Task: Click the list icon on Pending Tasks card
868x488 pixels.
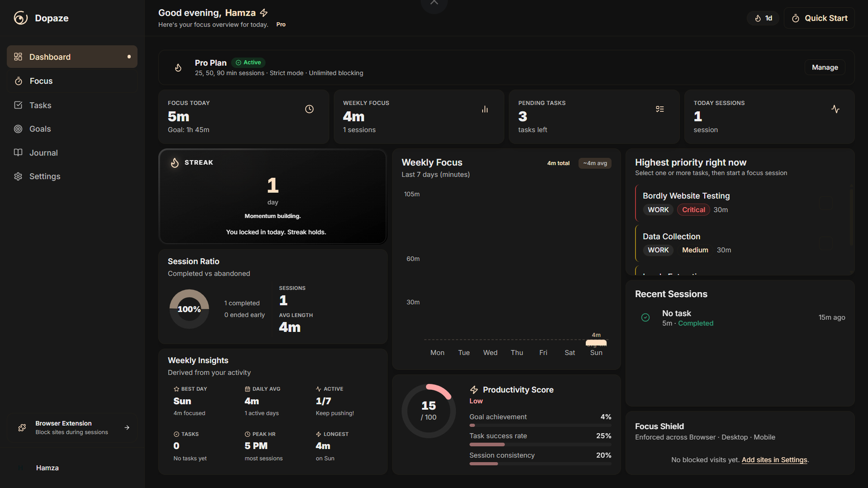Action: (660, 109)
